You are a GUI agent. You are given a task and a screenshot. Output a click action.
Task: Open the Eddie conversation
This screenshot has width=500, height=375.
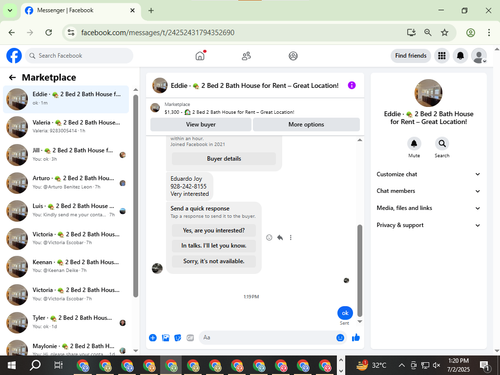pos(66,99)
